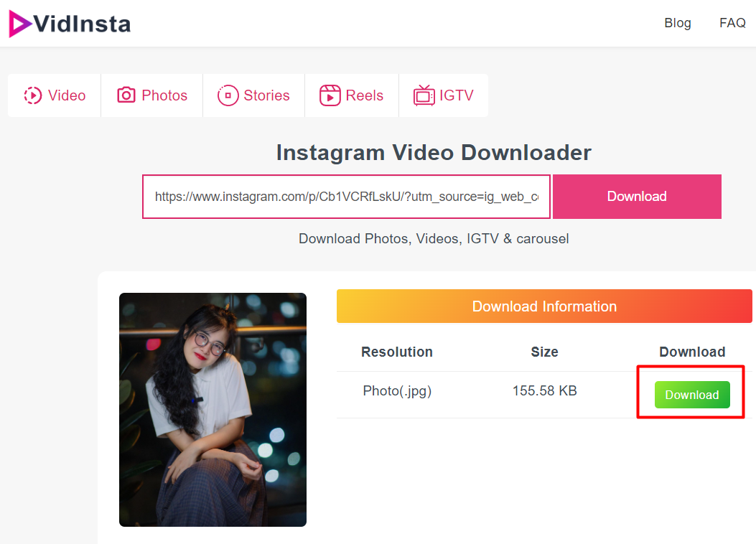Open the IGTV tab label
Screen dimensions: 756x544
[457, 95]
